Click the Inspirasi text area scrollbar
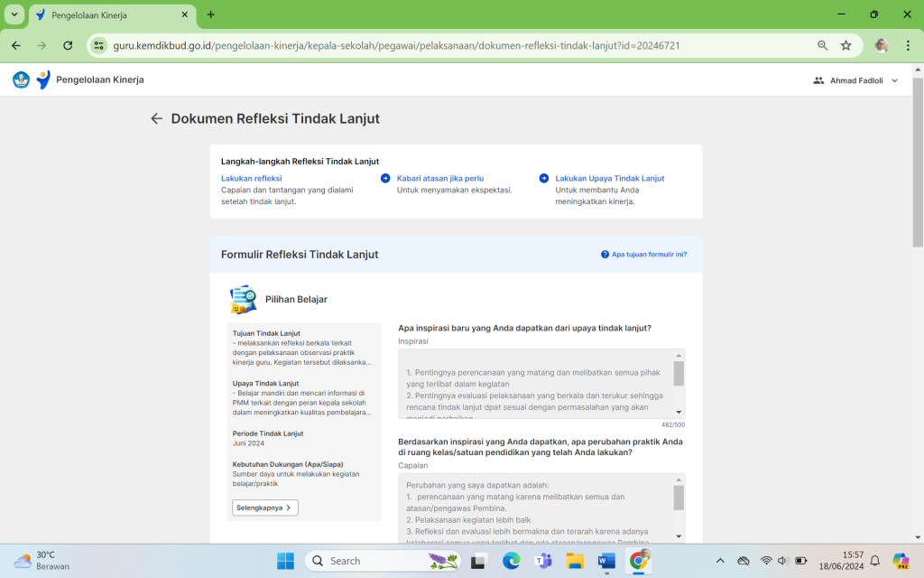924x578 pixels. 679,373
